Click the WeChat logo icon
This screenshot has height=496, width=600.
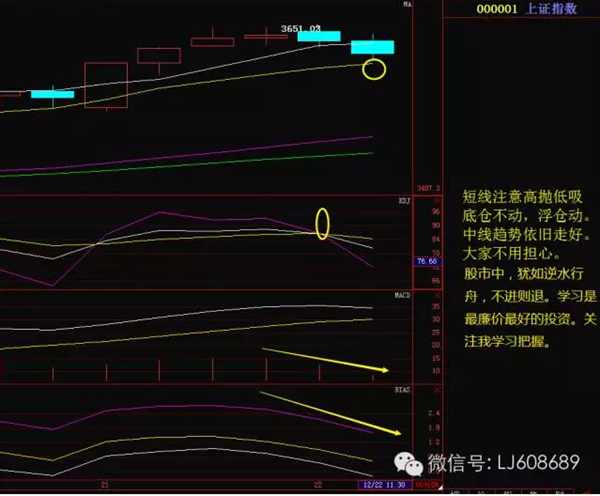click(408, 464)
